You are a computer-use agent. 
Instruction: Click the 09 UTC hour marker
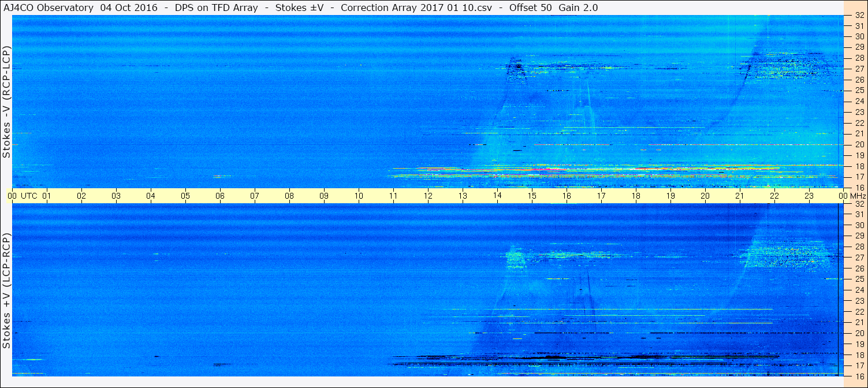click(x=324, y=196)
